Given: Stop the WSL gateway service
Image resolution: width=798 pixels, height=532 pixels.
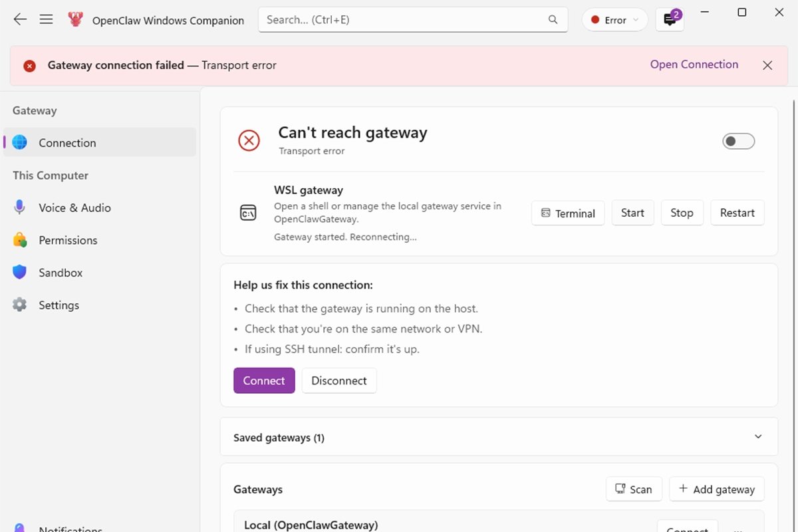Looking at the screenshot, I should pyautogui.click(x=682, y=213).
